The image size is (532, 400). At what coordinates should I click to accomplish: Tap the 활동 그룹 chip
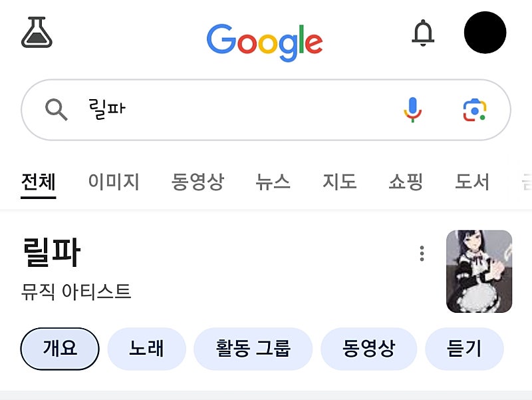coord(253,349)
